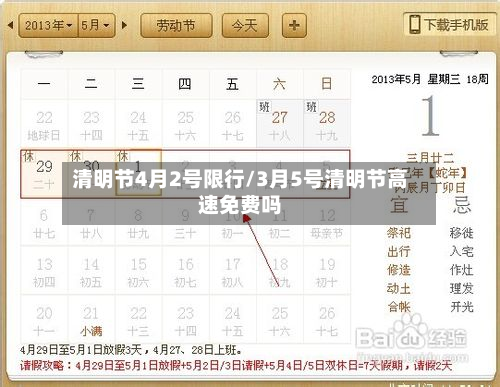Open the 劳动节 holiday selector button

click(x=176, y=25)
